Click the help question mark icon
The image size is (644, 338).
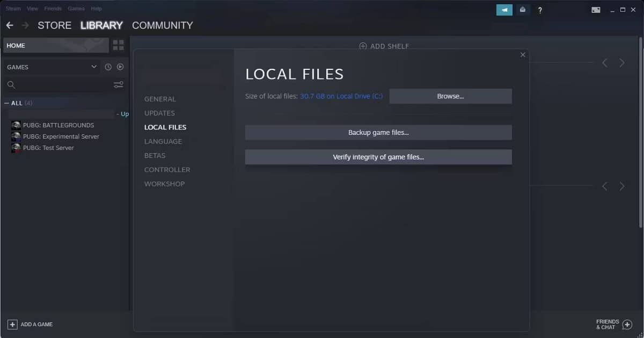[x=540, y=10]
